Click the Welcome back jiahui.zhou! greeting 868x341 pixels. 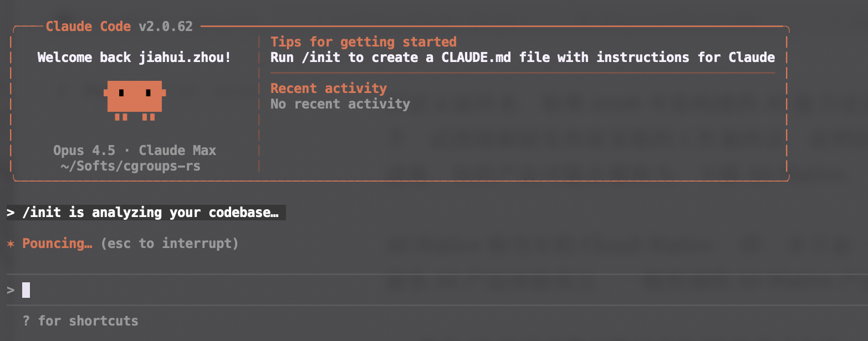click(134, 58)
